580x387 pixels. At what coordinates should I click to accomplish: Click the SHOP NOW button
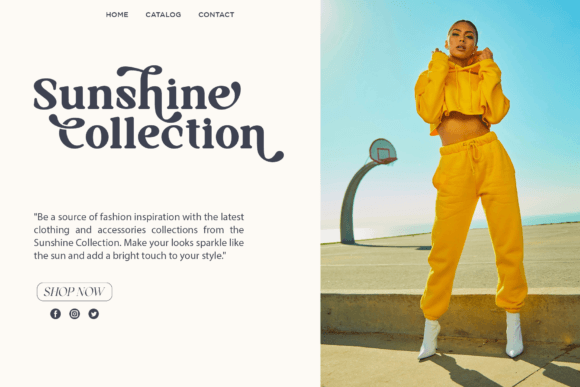coord(74,292)
